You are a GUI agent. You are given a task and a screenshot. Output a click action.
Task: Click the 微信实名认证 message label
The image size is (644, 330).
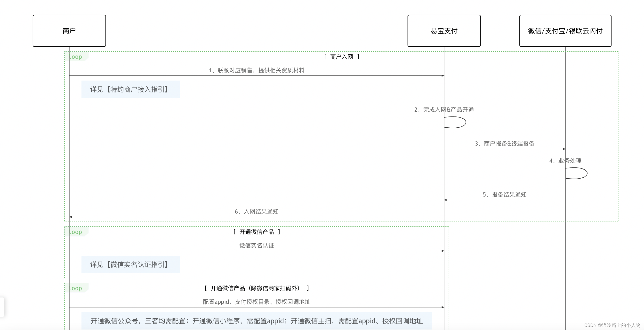click(x=257, y=245)
